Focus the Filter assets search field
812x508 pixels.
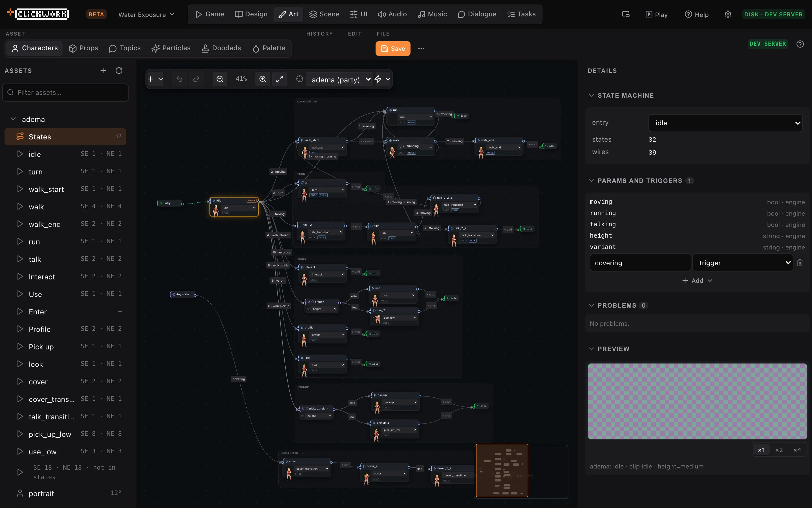pyautogui.click(x=65, y=92)
